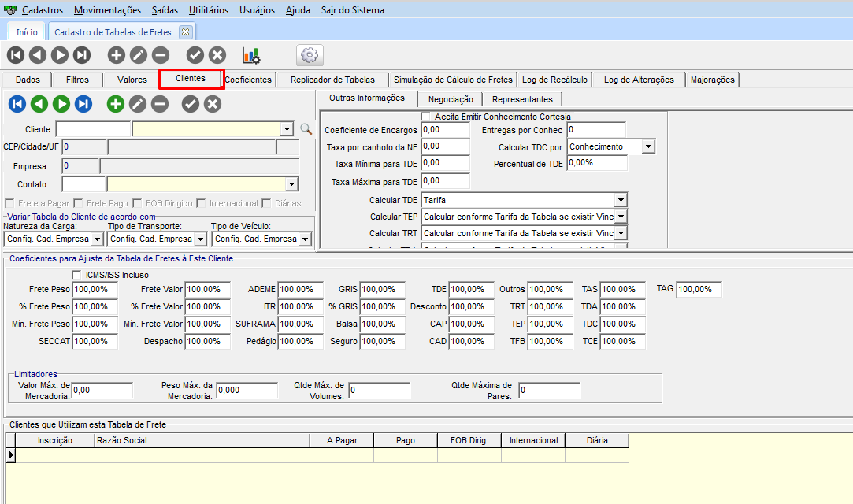Click the gray add record plus icon

117,55
